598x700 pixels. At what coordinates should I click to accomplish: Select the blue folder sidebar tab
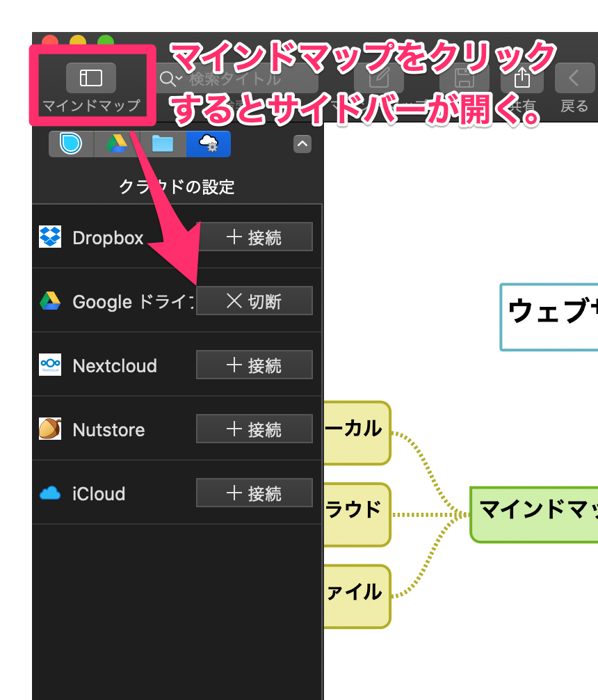point(163,144)
